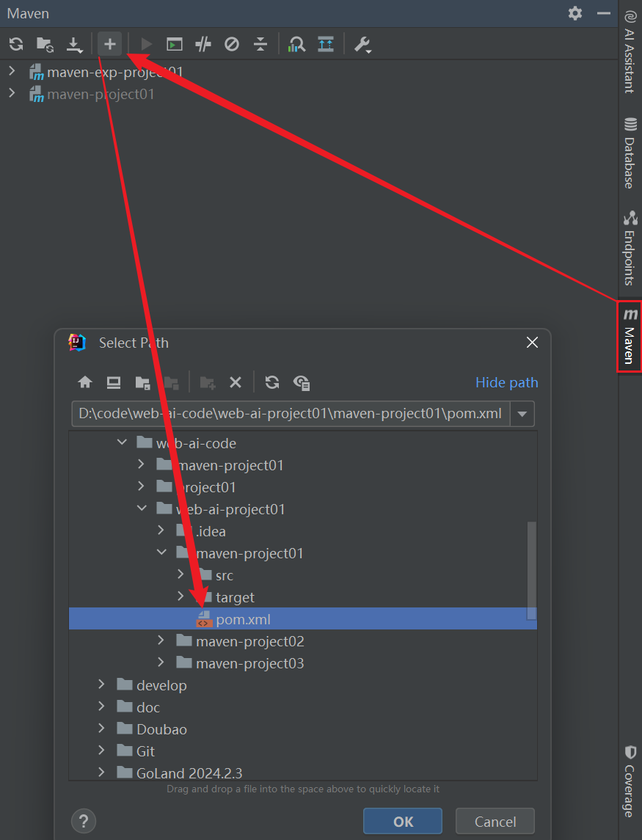Reload all Maven projects
642x840 pixels.
pos(16,44)
